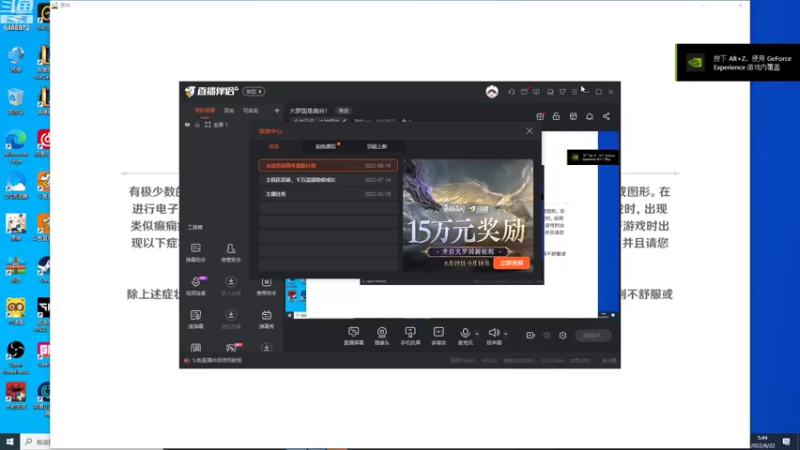
Task: Open the taskbar notification center icon
Action: (x=786, y=441)
